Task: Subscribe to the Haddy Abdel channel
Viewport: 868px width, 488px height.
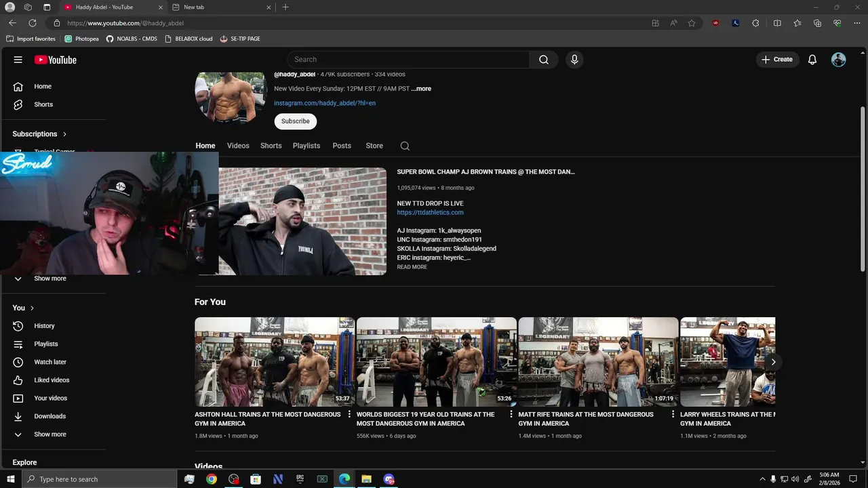Action: 295,121
